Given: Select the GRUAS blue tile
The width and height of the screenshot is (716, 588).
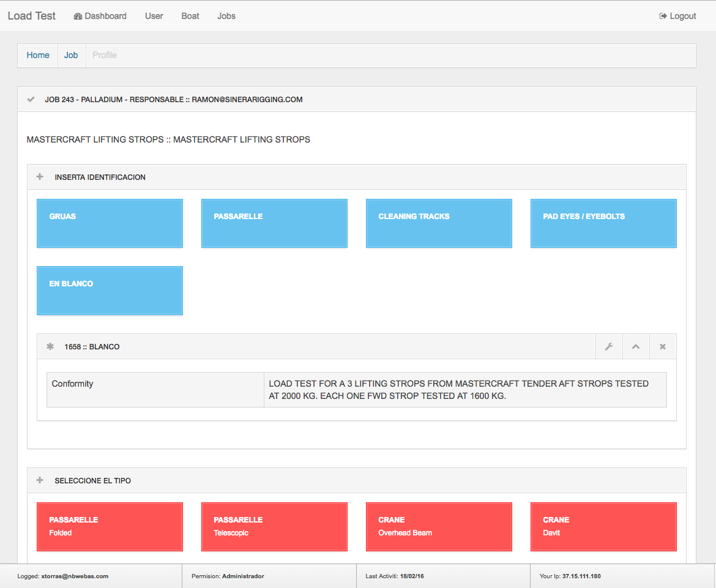Looking at the screenshot, I should pyautogui.click(x=110, y=223).
